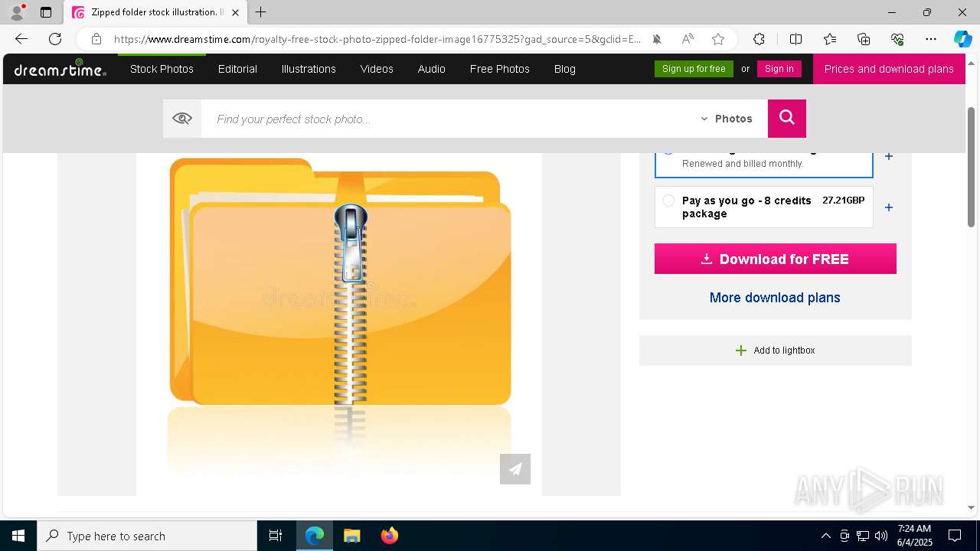Select the Pay as you go radio button
980x551 pixels.
tap(668, 201)
